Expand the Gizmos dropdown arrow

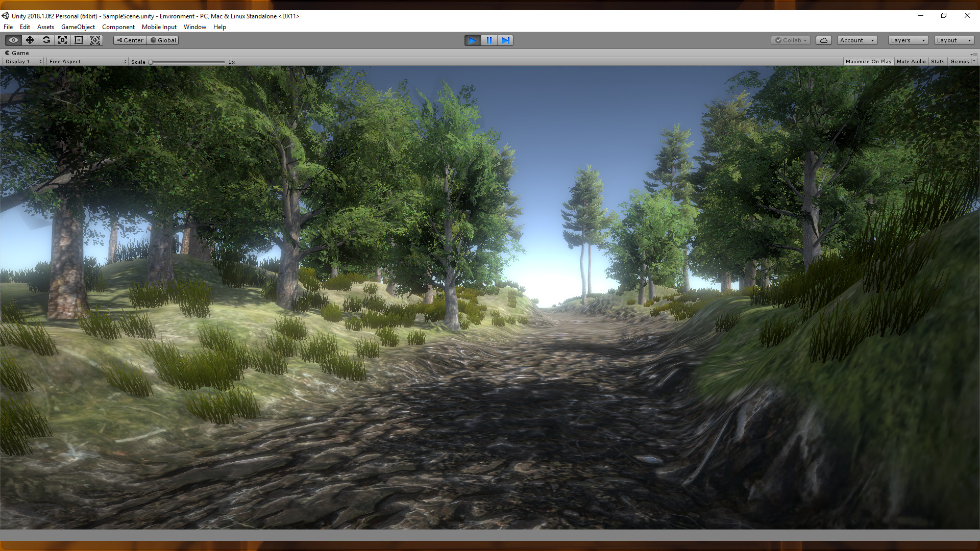point(974,62)
